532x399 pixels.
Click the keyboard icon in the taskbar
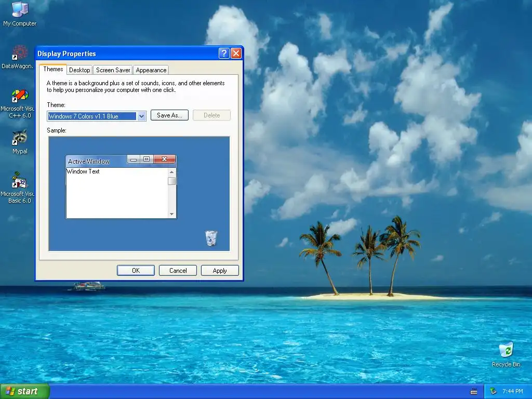click(x=474, y=392)
